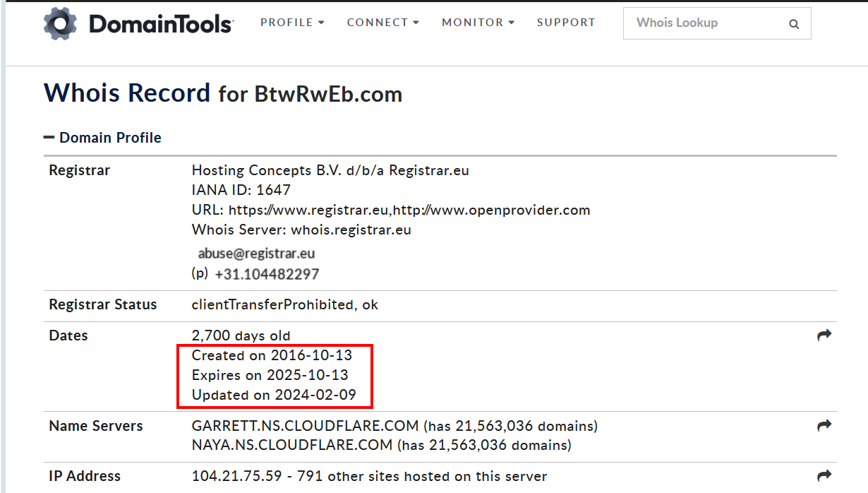Click the registrar URL text
868x493 pixels.
point(391,210)
